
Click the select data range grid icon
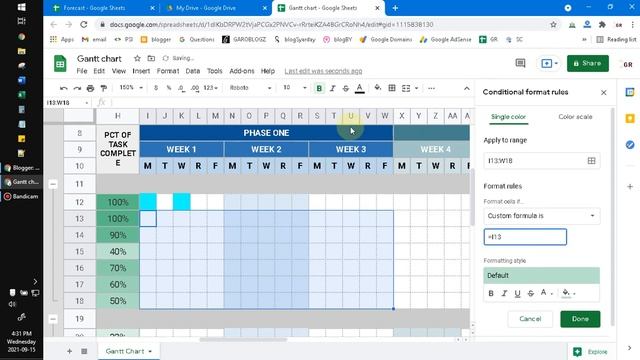point(591,161)
